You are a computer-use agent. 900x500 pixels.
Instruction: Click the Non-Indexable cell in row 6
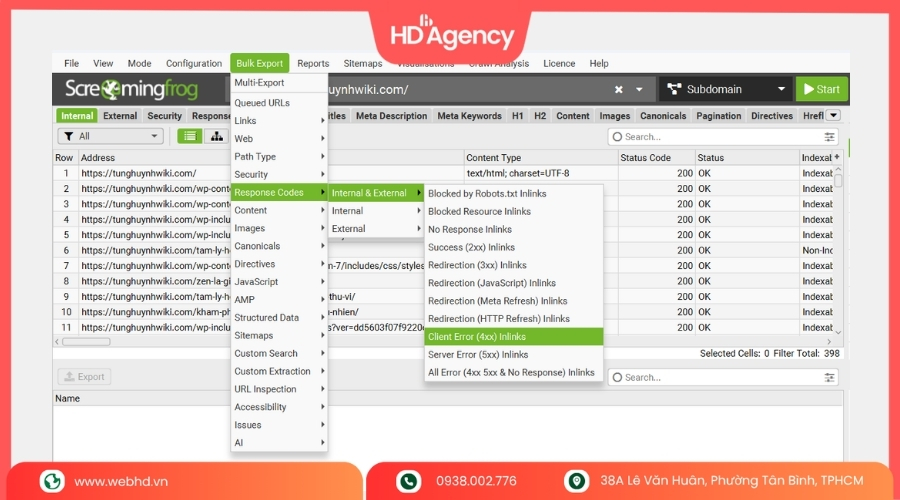(x=817, y=250)
